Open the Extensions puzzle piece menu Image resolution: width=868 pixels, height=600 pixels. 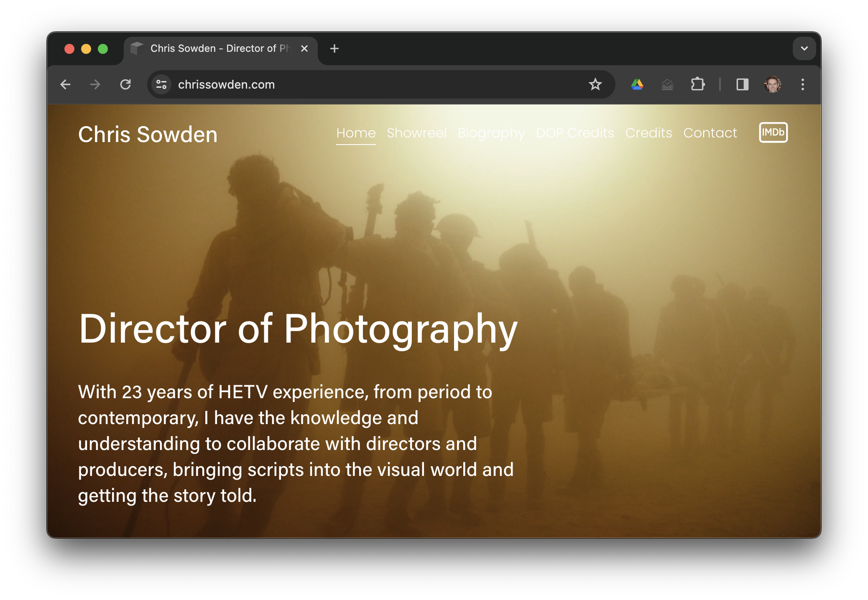(697, 85)
